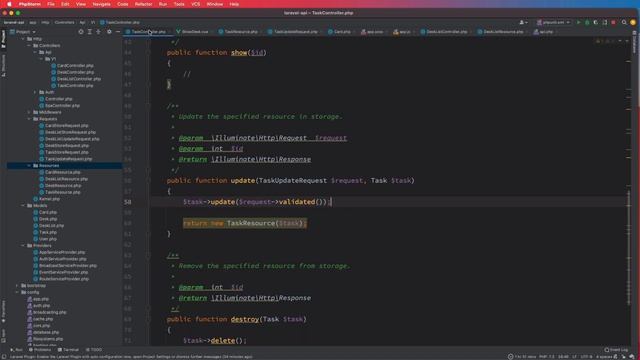Switch to the Card.php editor tab
640x360 pixels.
[342, 31]
